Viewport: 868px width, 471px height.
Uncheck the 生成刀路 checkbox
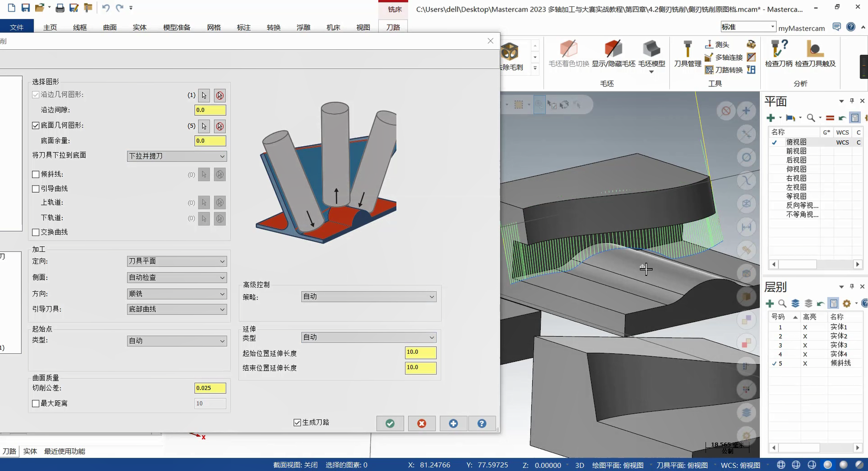pyautogui.click(x=297, y=423)
